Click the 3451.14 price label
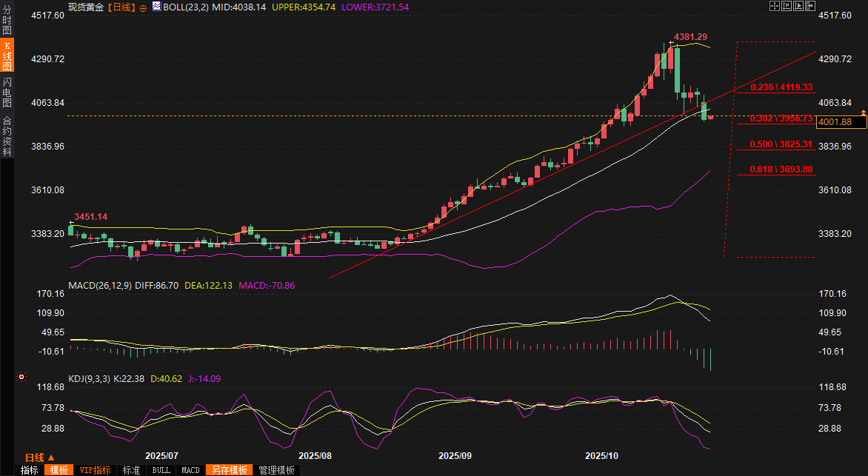 click(91, 217)
